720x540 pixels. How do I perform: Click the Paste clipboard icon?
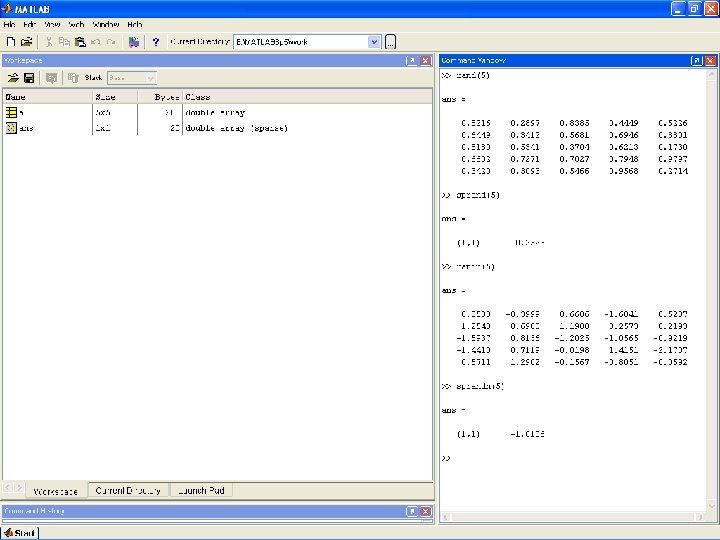tap(80, 42)
